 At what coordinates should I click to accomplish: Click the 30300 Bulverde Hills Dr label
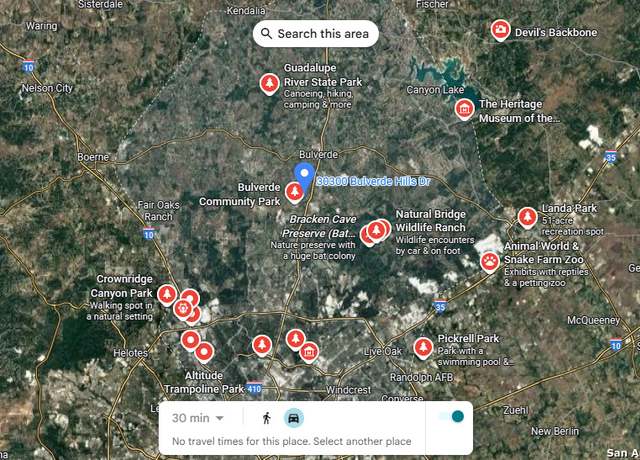tap(373, 181)
